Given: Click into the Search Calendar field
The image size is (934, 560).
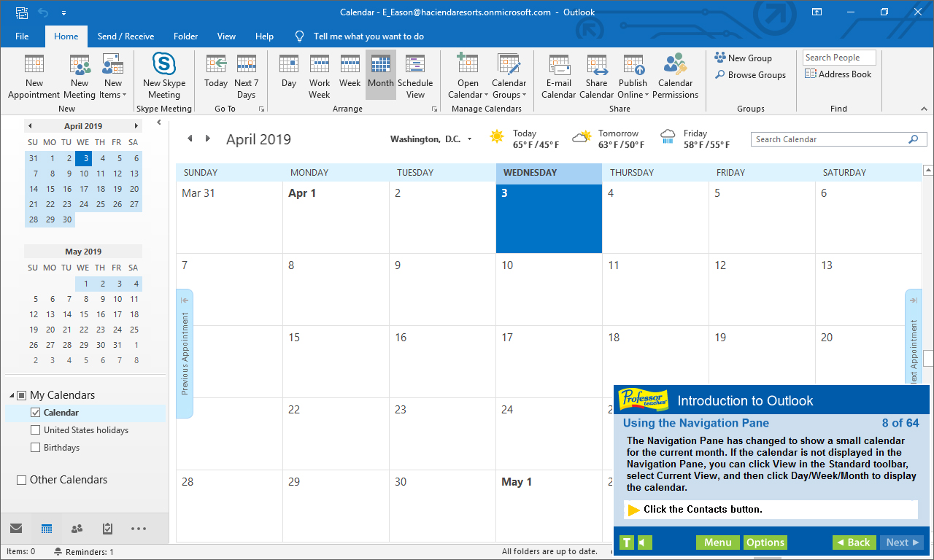Looking at the screenshot, I should click(x=828, y=139).
